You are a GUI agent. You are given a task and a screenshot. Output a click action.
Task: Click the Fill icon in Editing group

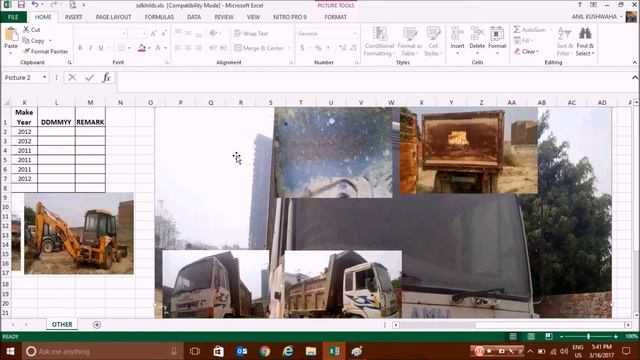(517, 40)
